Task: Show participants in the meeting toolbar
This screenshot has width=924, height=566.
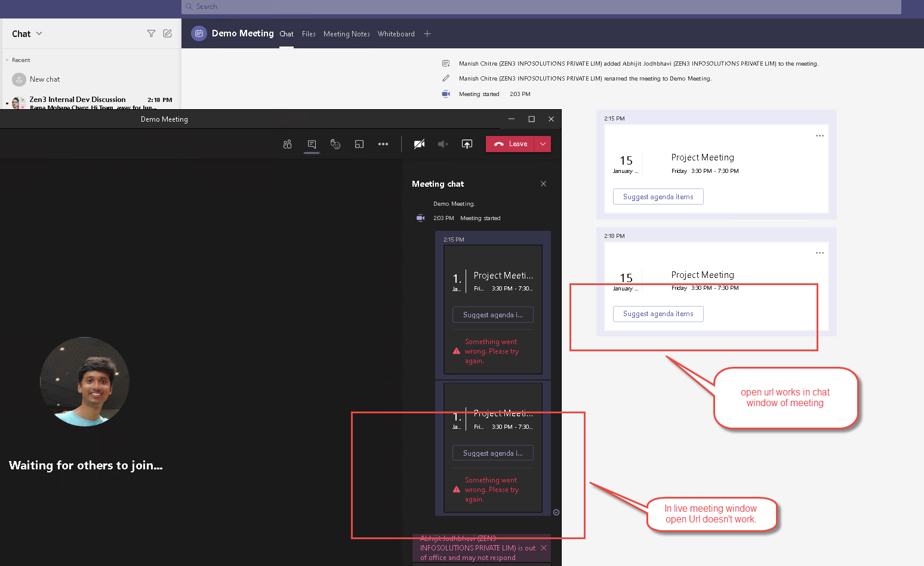Action: click(287, 144)
